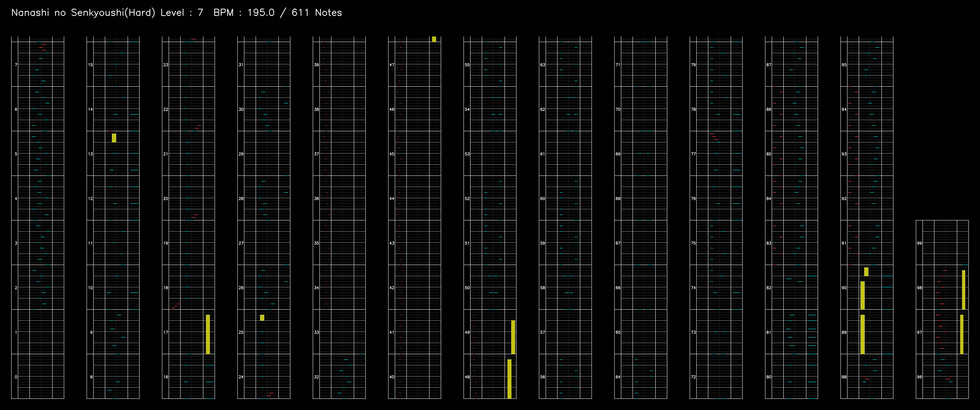Click measure number label 96
Screen dimensions: 980x410
919,377
